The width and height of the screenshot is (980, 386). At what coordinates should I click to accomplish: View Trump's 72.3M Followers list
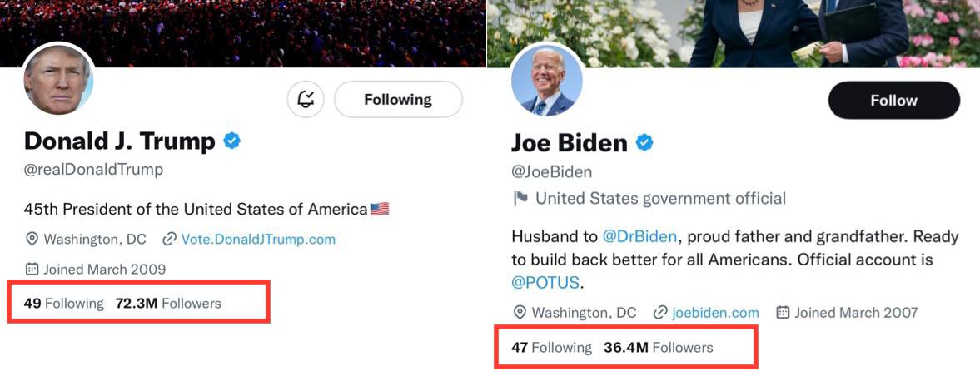click(168, 303)
